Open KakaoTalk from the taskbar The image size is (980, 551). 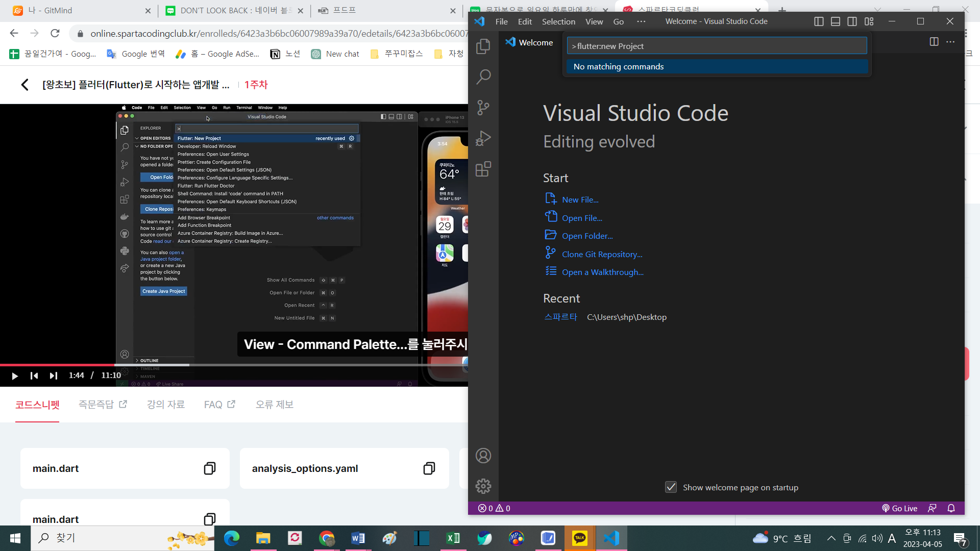coord(579,538)
